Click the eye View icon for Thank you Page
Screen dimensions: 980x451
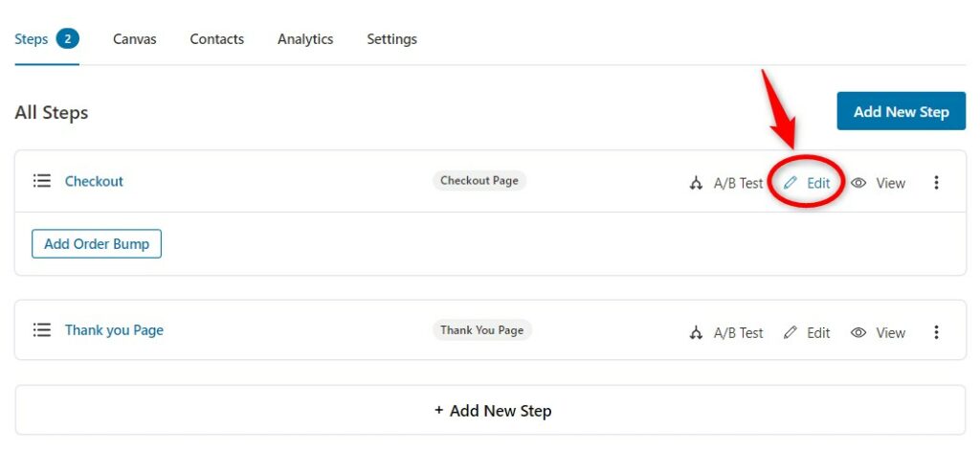[858, 333]
